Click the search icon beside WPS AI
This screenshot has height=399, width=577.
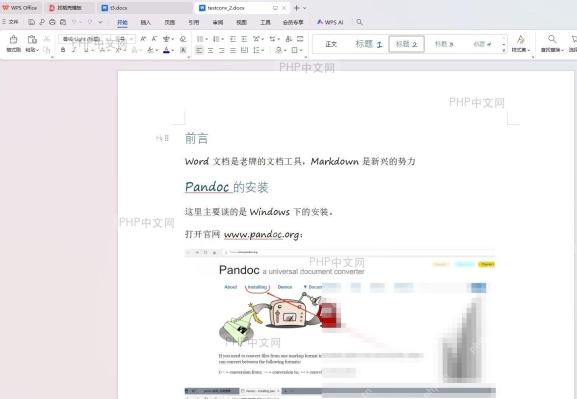pos(360,22)
